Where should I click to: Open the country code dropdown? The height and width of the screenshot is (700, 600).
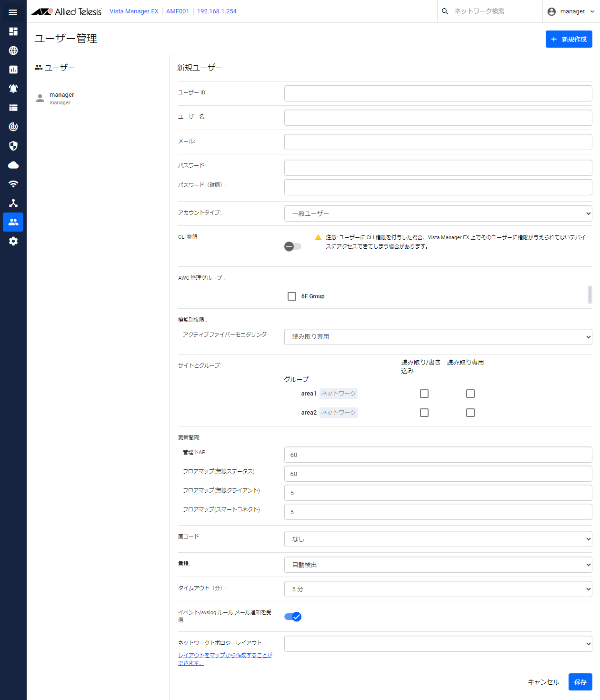438,539
